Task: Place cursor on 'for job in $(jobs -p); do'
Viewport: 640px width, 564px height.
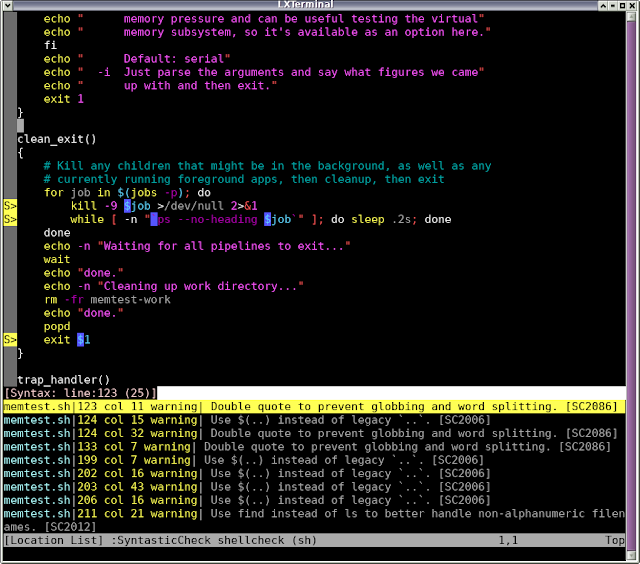Action: [x=127, y=193]
